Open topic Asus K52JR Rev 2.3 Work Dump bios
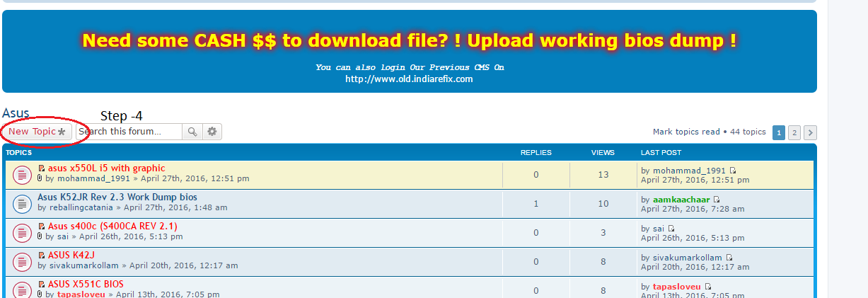Screen dimensions: 868x298 117,197
